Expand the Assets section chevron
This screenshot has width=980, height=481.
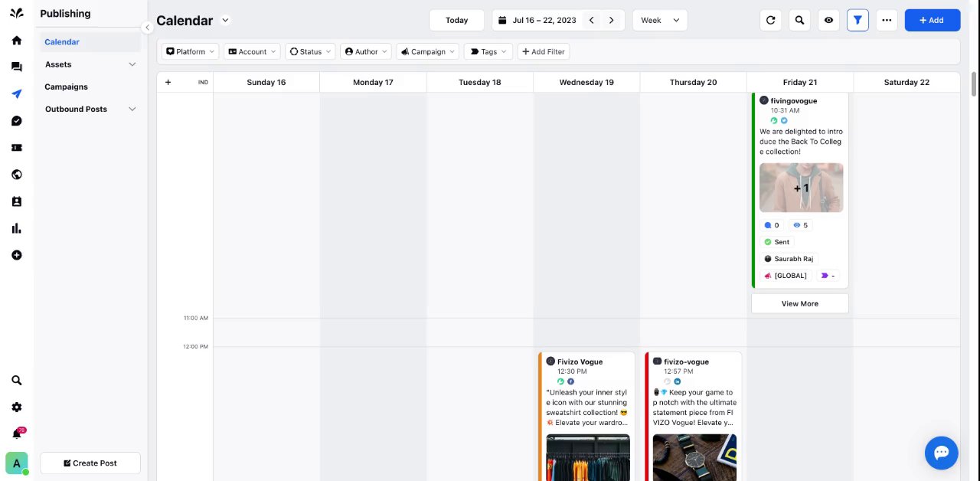(x=132, y=64)
